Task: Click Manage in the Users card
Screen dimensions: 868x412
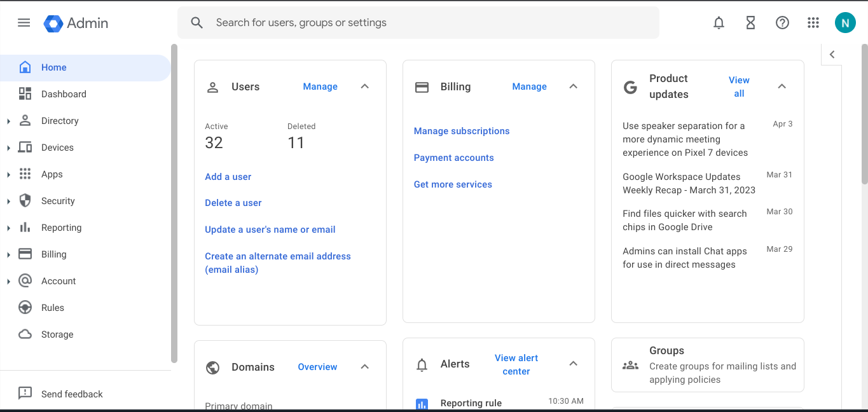Action: (x=320, y=86)
